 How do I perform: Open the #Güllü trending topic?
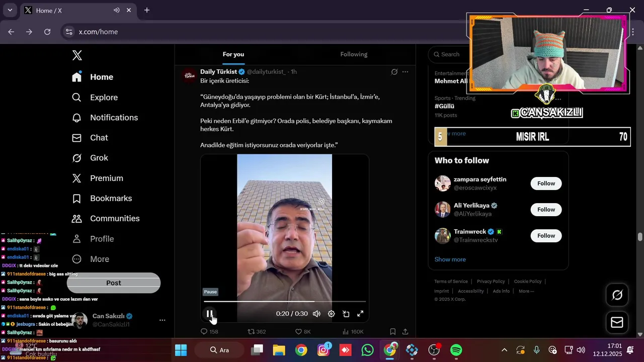coord(445,107)
